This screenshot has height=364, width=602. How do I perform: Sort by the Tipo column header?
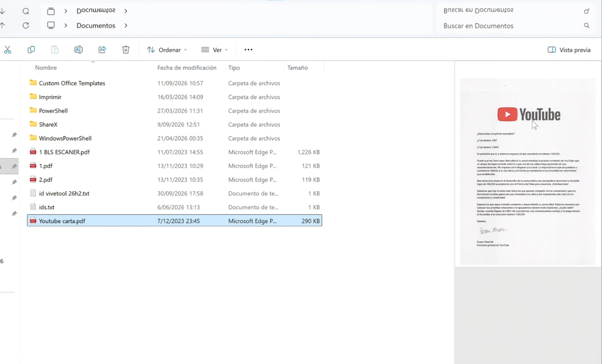pyautogui.click(x=234, y=68)
